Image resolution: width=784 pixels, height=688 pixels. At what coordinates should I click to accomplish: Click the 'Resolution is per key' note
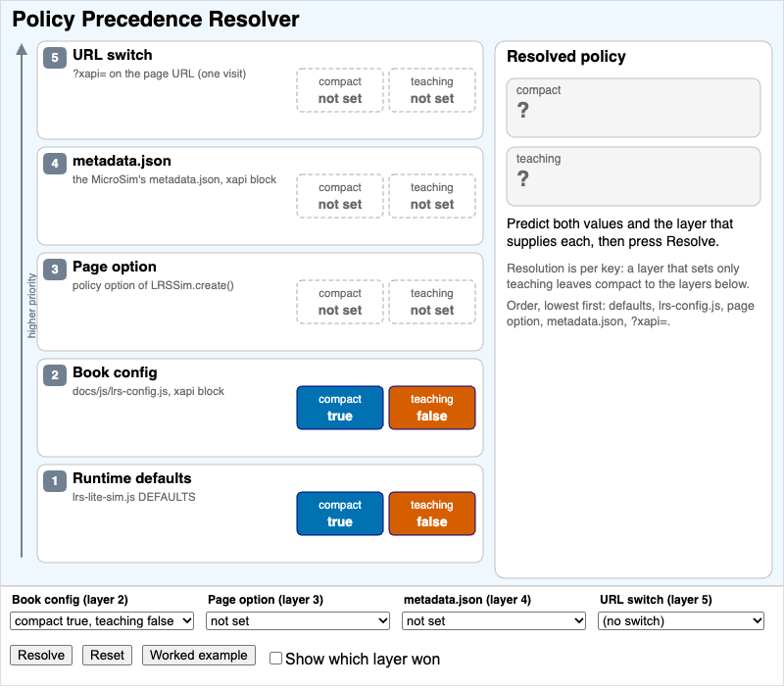tap(628, 276)
